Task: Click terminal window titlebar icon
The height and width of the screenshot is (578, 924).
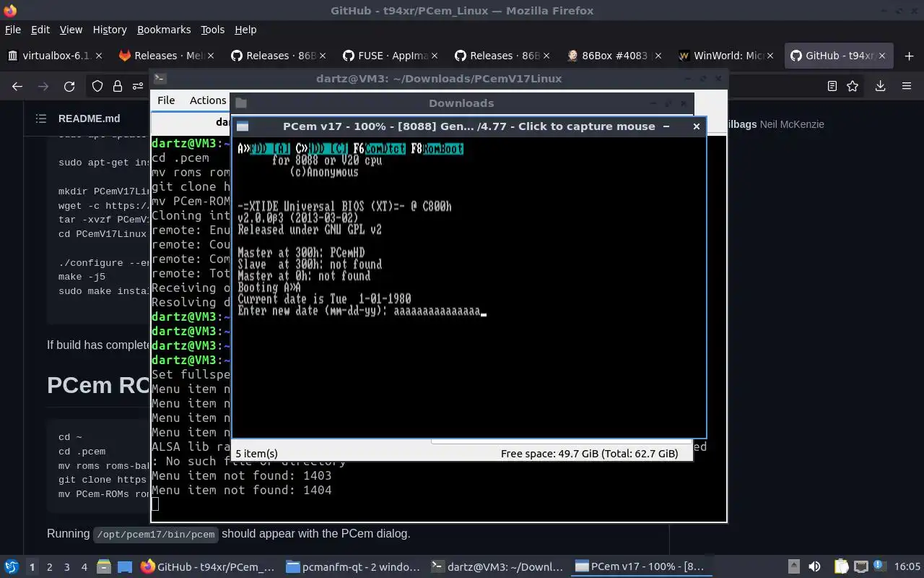Action: (x=160, y=79)
